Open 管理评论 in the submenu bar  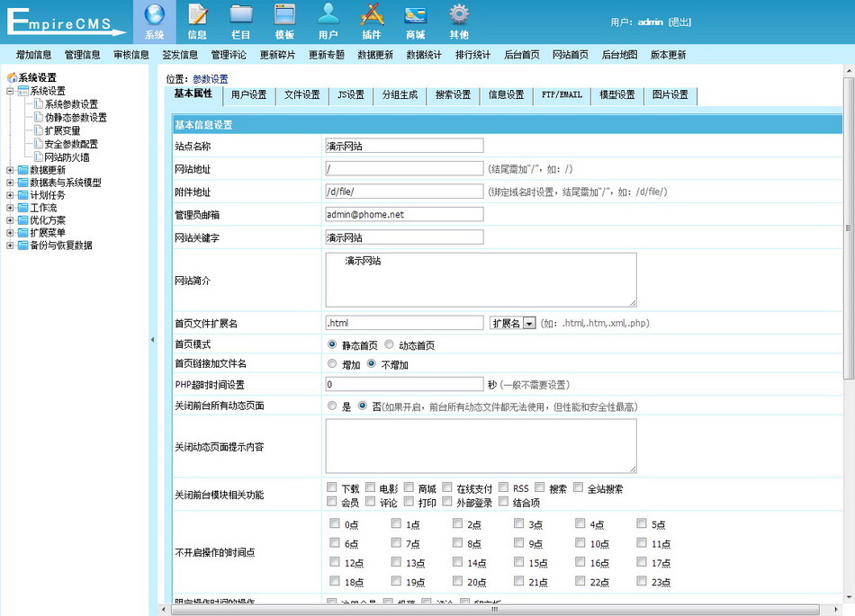pos(229,55)
